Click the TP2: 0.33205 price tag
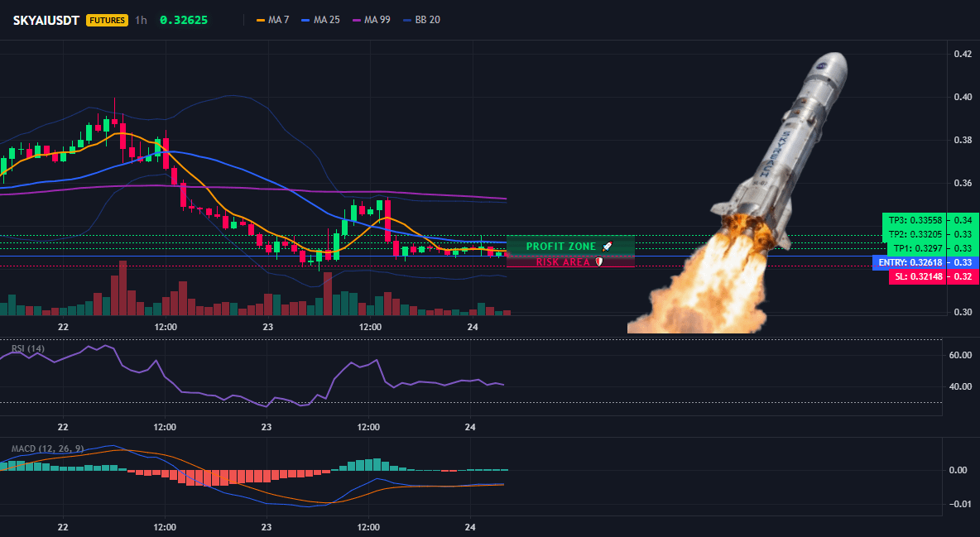Image resolution: width=980 pixels, height=537 pixels. click(915, 234)
